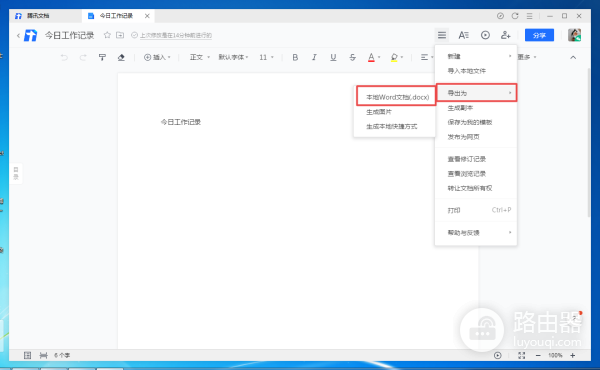Click the title bar compass icon

point(500,16)
